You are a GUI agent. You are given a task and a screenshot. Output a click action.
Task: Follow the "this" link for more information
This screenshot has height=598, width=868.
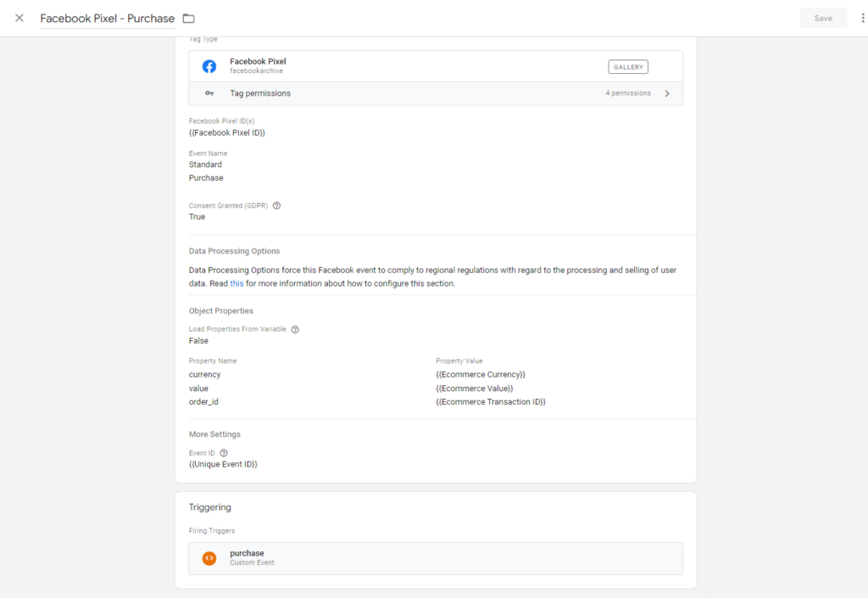236,283
